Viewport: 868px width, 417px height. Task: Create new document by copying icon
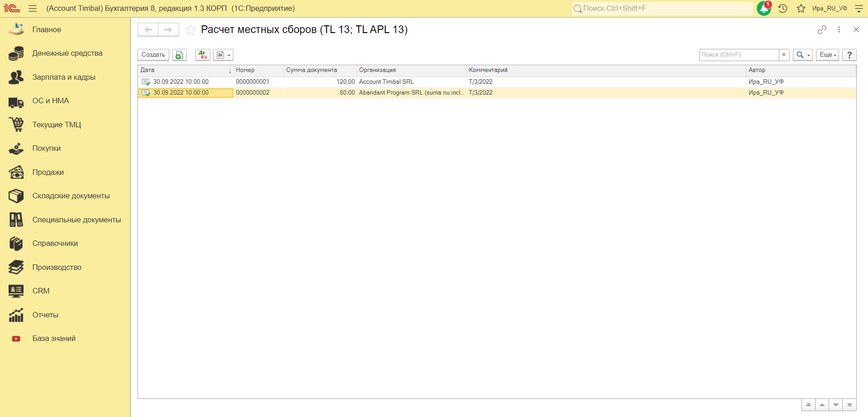[x=180, y=55]
